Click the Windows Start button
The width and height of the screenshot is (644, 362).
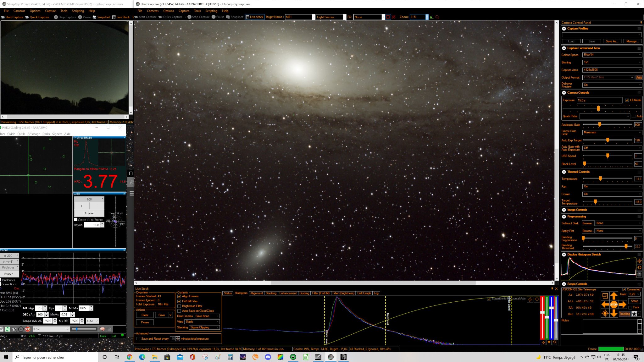6,357
